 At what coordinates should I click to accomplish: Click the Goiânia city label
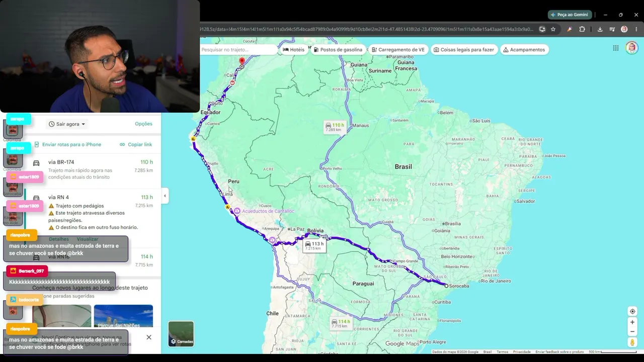[442, 231]
